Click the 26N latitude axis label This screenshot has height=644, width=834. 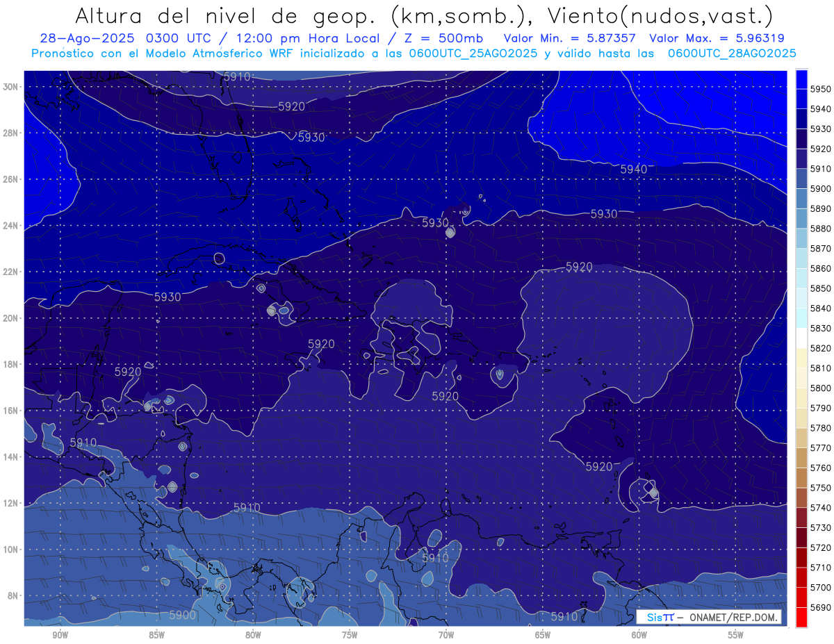tap(10, 179)
